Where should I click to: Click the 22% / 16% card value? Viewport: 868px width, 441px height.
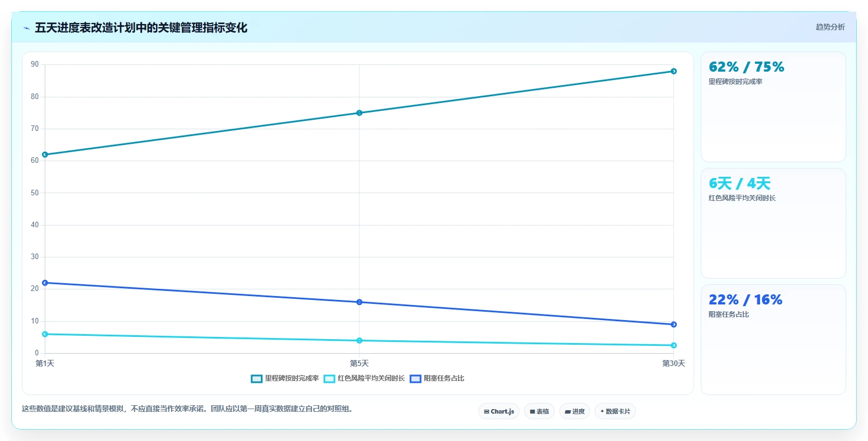click(x=746, y=300)
